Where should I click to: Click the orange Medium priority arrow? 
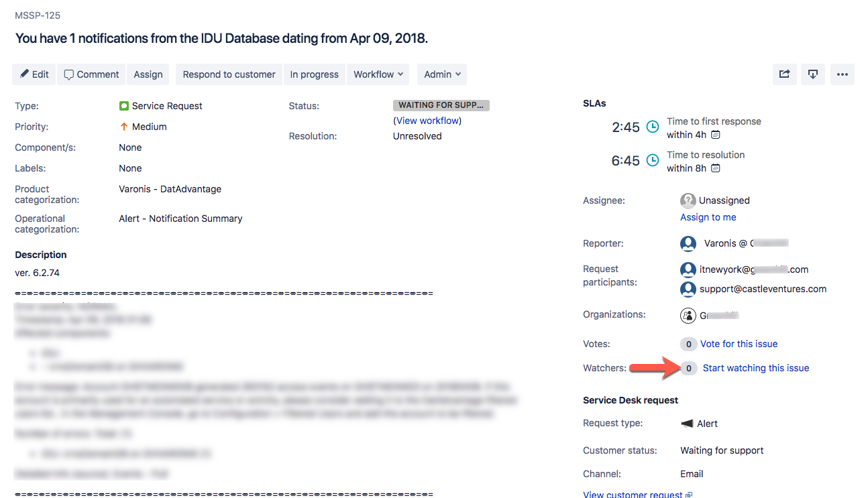coord(123,127)
